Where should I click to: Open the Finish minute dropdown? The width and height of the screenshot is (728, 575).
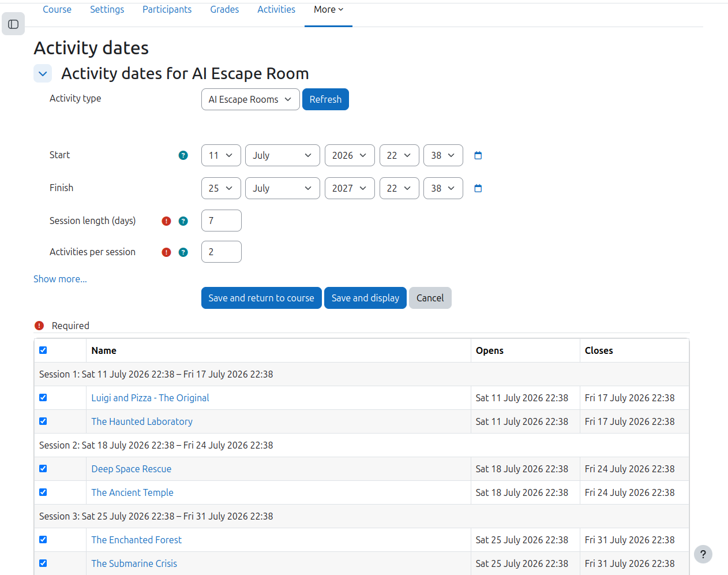(443, 188)
